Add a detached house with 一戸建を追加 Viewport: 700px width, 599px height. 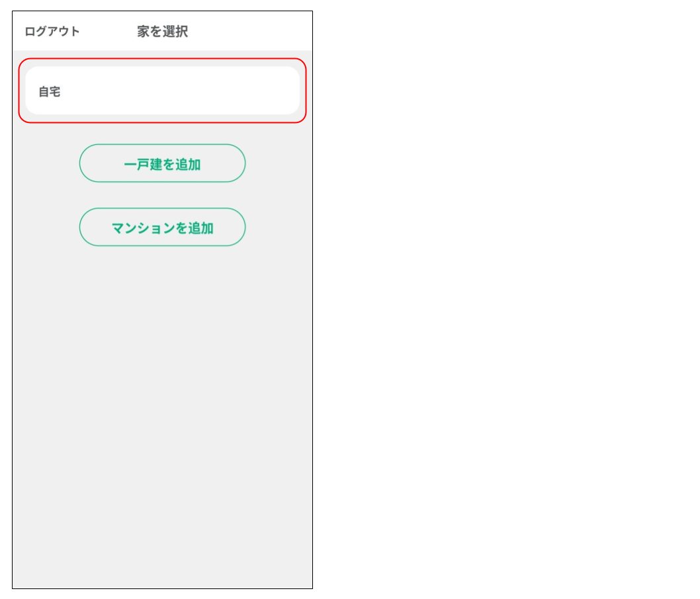pyautogui.click(x=162, y=164)
